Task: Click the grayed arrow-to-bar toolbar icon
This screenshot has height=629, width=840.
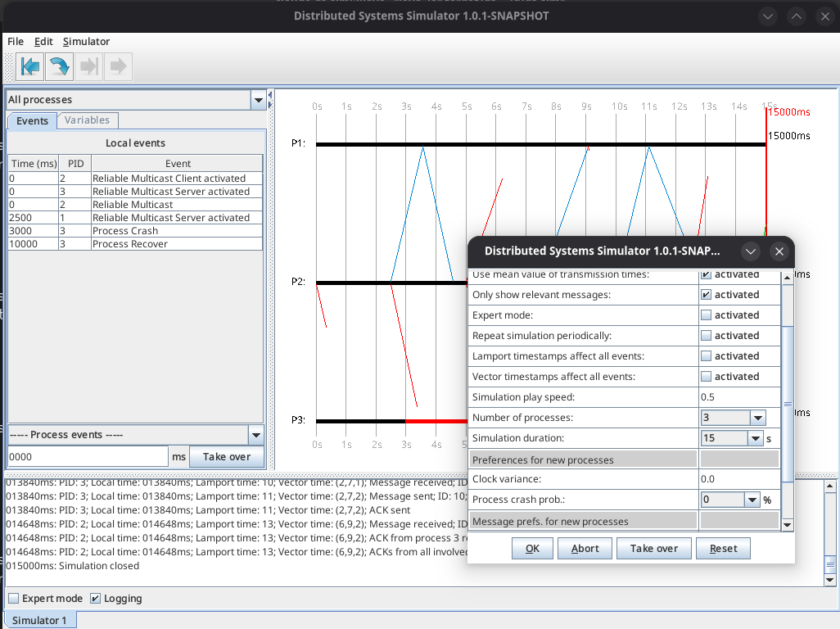Action: pos(88,66)
